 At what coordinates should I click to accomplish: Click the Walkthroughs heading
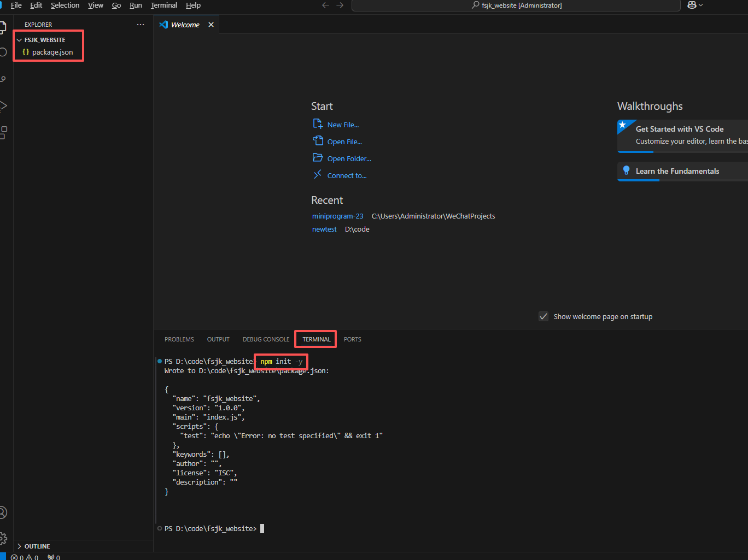[x=650, y=106]
